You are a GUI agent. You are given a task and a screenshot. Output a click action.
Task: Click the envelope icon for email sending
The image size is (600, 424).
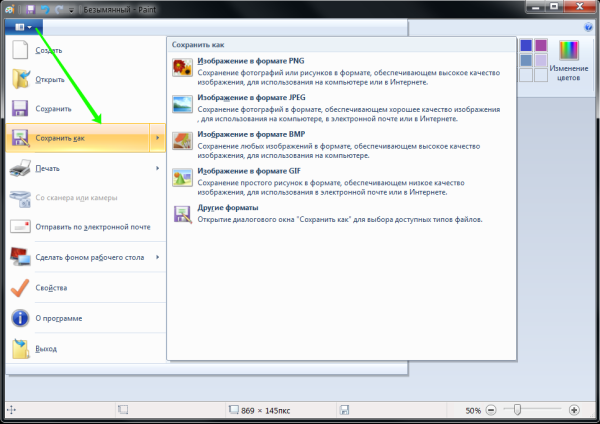point(20,226)
